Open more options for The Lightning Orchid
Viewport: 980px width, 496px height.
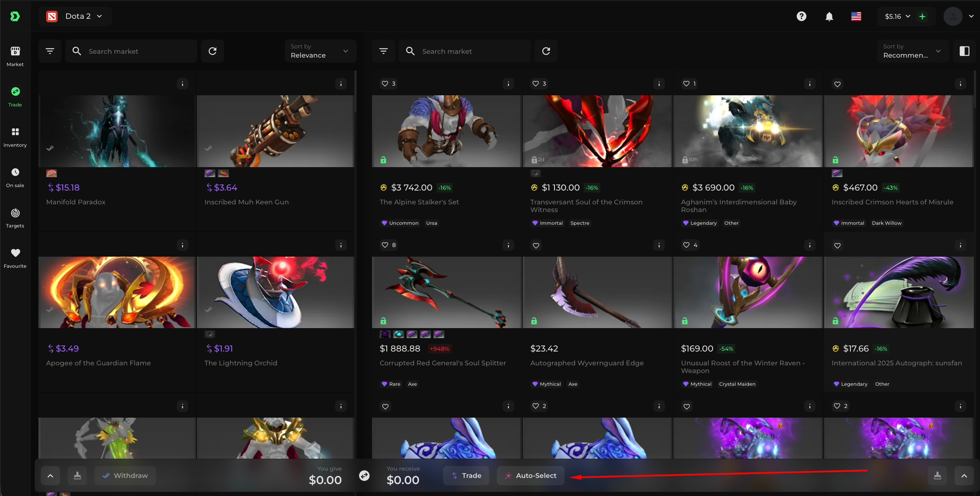click(341, 245)
